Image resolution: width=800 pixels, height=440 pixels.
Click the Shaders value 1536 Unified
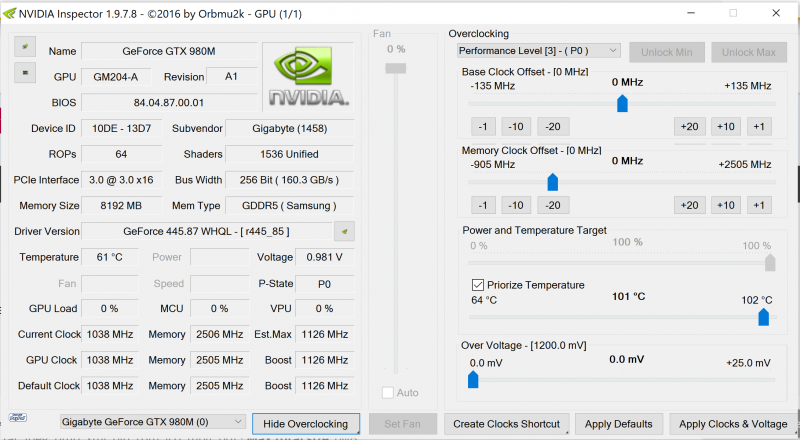[289, 154]
